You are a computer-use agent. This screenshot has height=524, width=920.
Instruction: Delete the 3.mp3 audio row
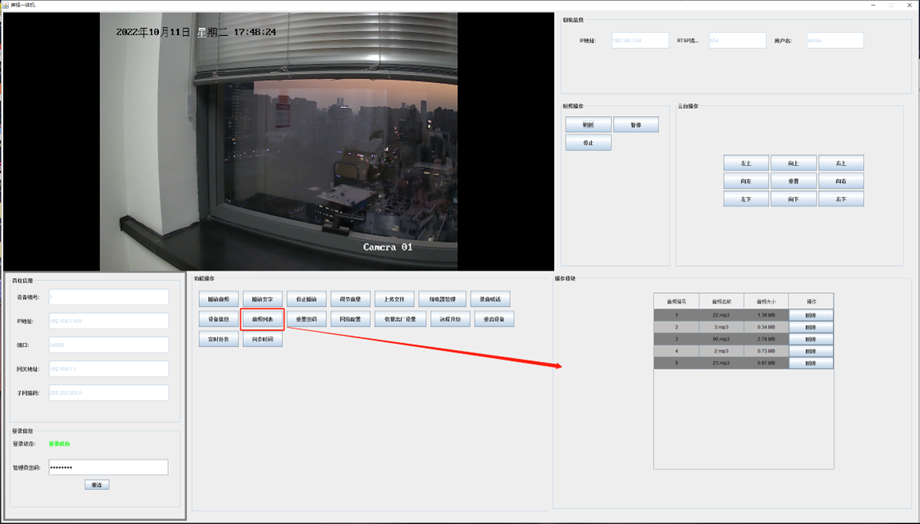coord(811,327)
